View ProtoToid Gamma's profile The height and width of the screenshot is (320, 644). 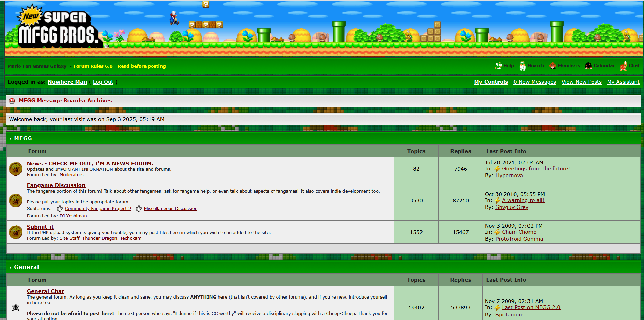pyautogui.click(x=519, y=239)
